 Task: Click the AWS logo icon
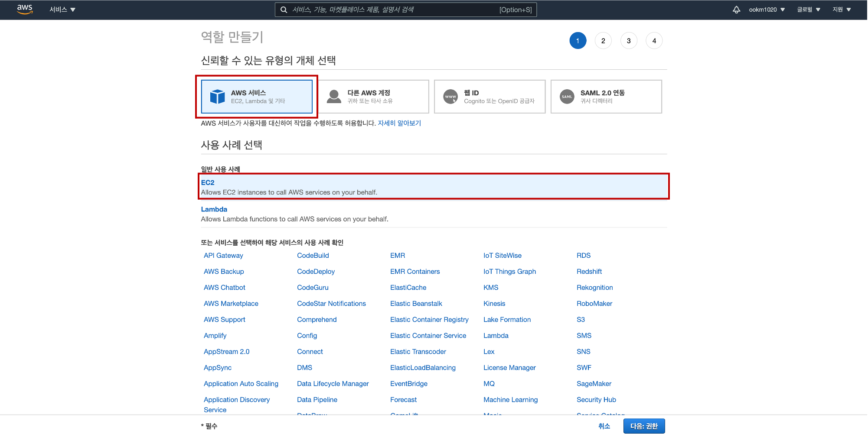click(25, 10)
